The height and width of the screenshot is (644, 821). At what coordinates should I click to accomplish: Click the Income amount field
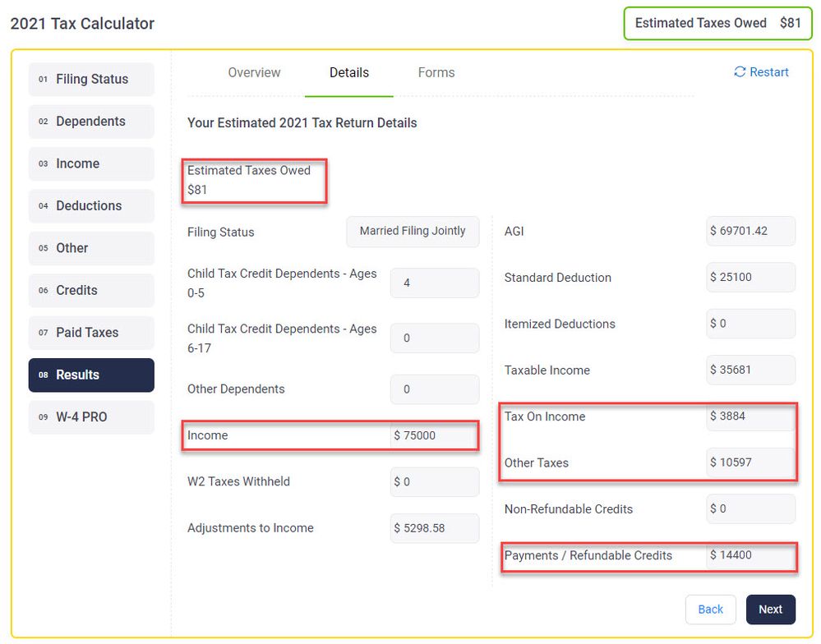tap(433, 435)
